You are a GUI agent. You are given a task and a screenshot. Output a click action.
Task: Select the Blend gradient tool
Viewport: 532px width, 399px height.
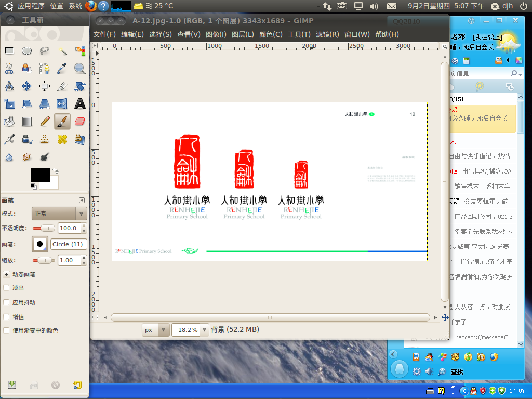click(27, 122)
